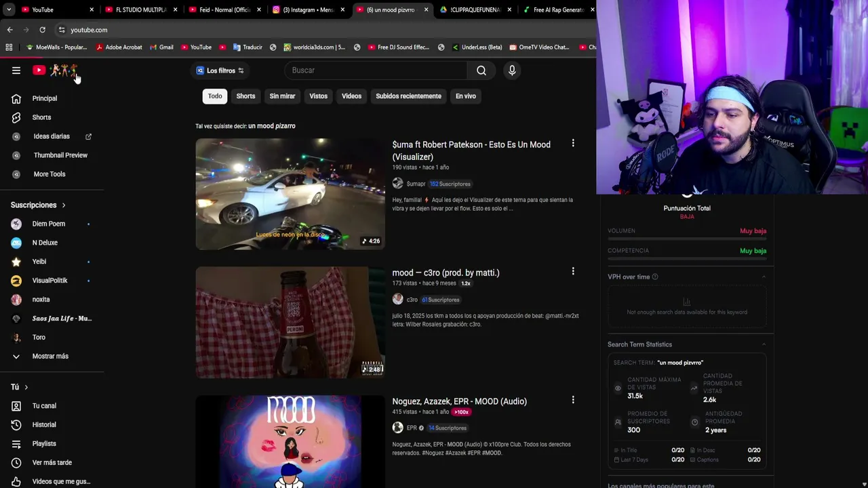Image resolution: width=868 pixels, height=488 pixels.
Task: Open the MoeWalls bookmark
Action: click(56, 47)
